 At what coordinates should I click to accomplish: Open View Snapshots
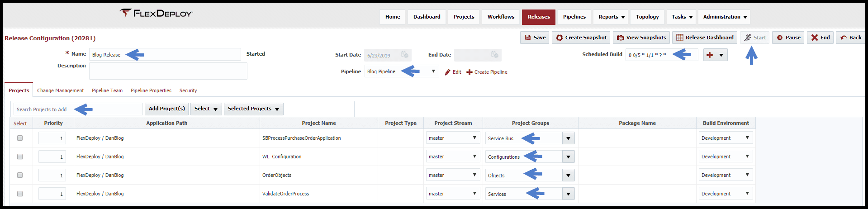click(x=641, y=38)
